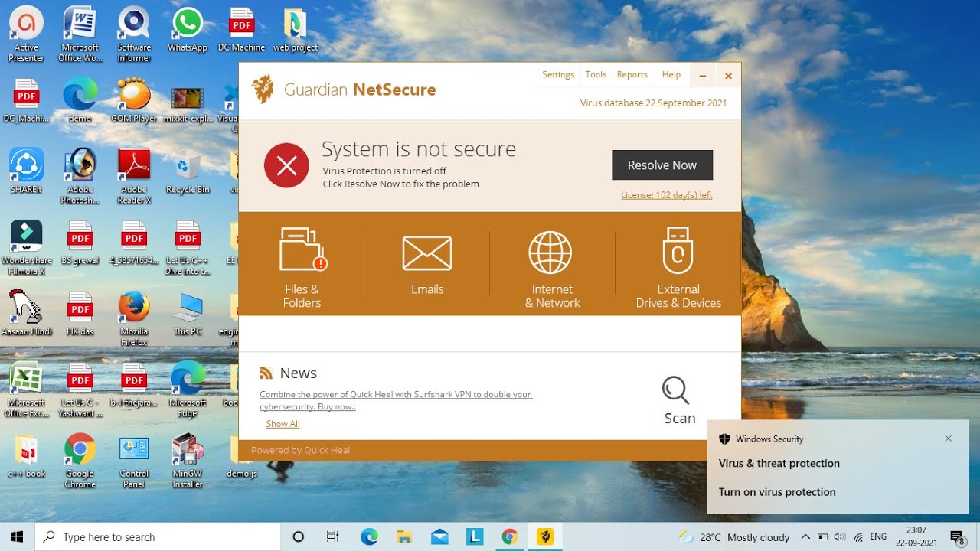Image resolution: width=980 pixels, height=551 pixels.
Task: Click Turn on virus protection notification text
Action: (x=777, y=492)
